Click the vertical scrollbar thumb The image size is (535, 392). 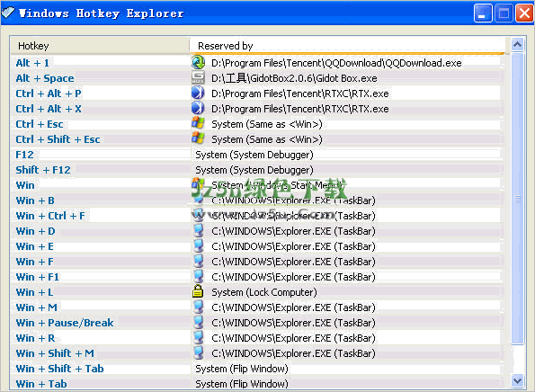[517, 199]
